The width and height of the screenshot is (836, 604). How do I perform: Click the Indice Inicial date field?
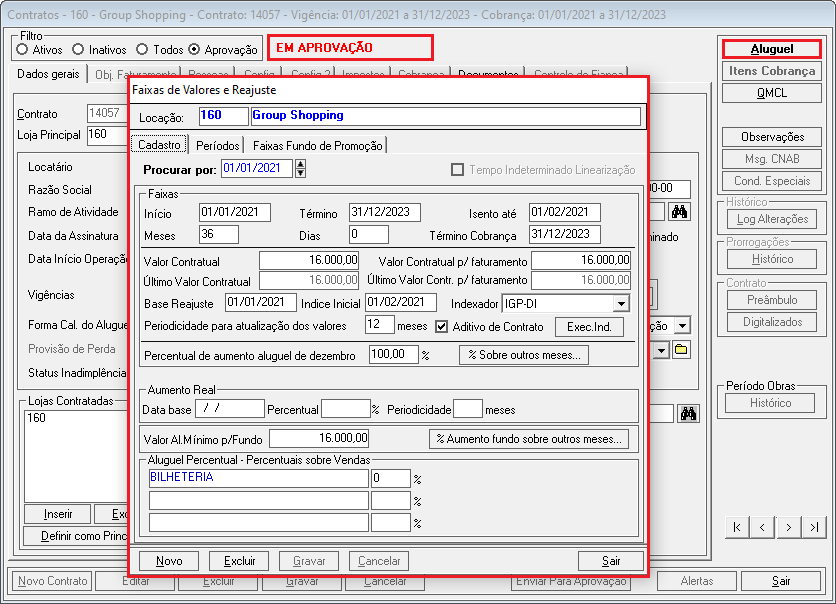[x=401, y=302]
